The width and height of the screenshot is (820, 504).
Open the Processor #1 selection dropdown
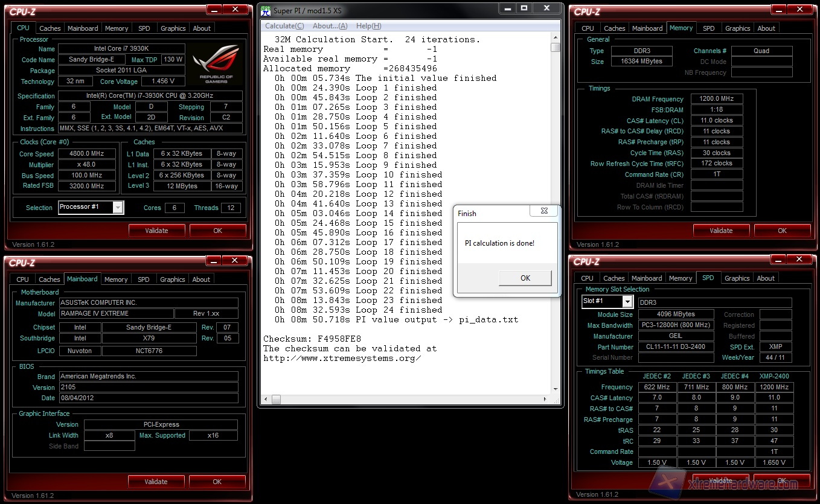click(x=118, y=208)
